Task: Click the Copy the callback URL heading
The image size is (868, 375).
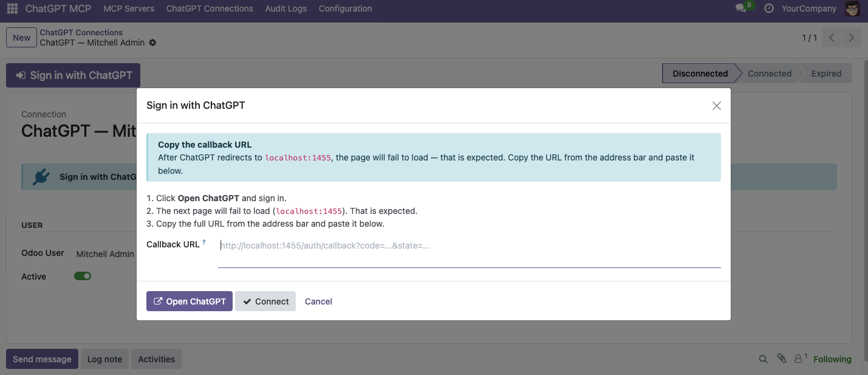Action: coord(205,145)
